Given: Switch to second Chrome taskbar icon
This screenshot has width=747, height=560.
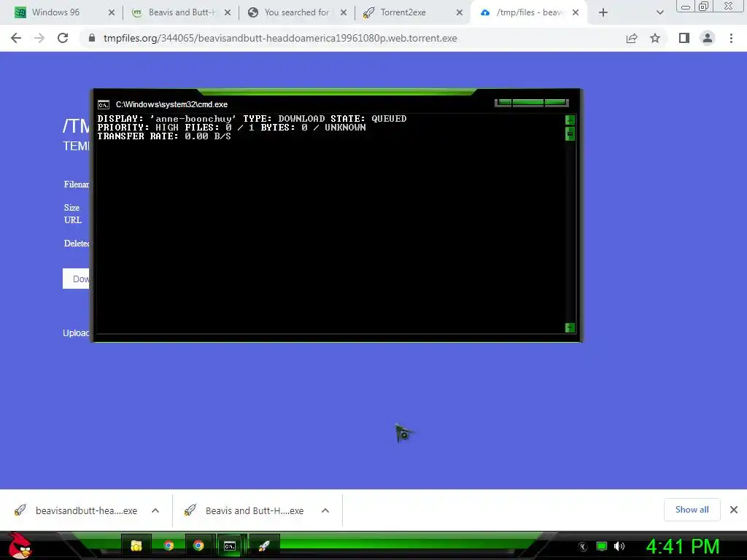Looking at the screenshot, I should click(x=198, y=545).
